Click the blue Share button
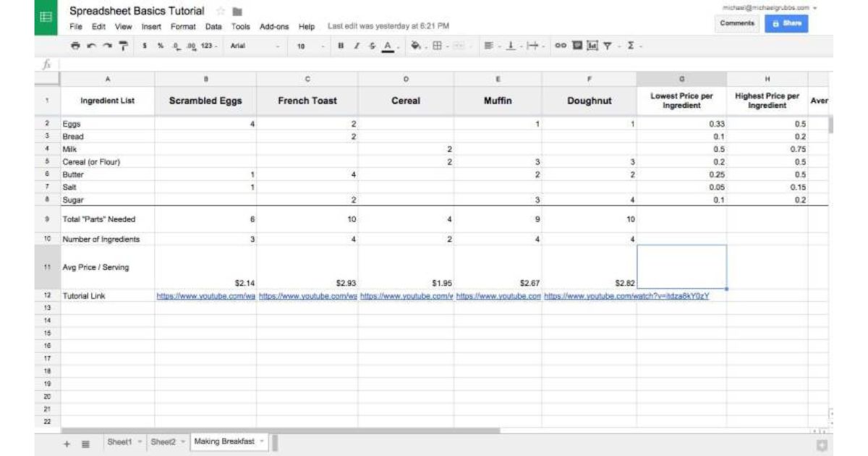The image size is (868, 456). click(x=786, y=23)
